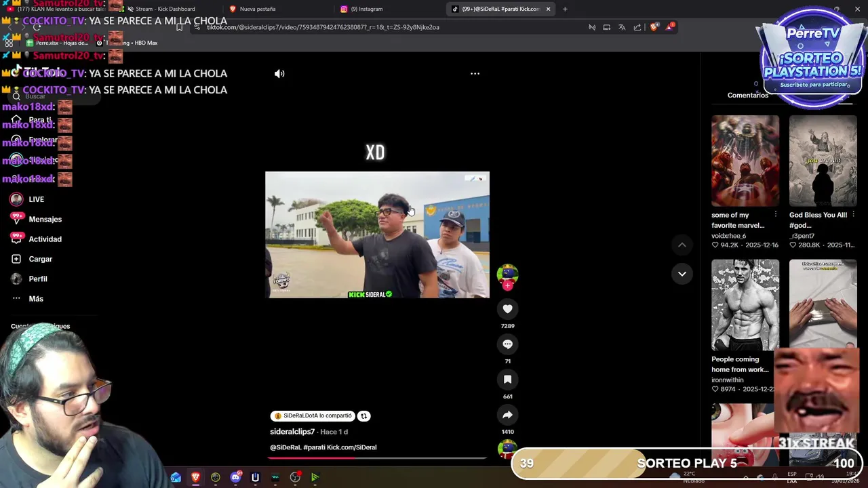
Task: Go to the previous video arrow
Action: (682, 245)
